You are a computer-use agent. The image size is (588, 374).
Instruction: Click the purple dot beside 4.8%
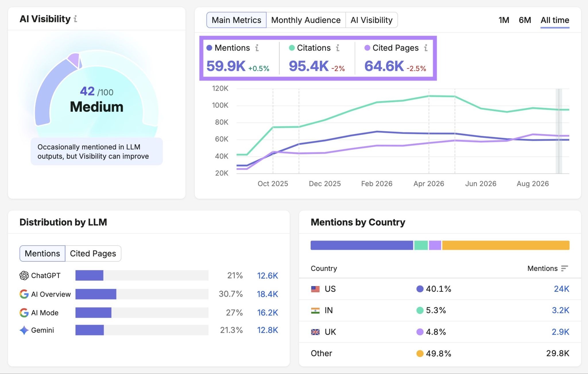click(x=420, y=332)
